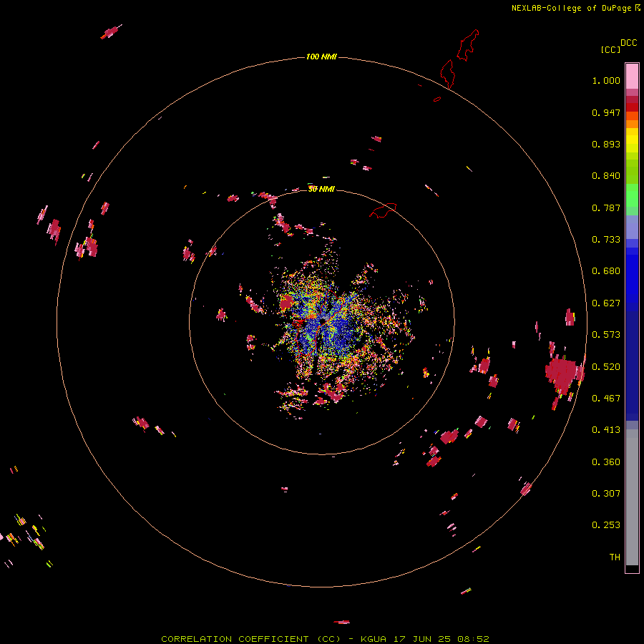Click the topmost red island outline at upper right
Screen dimensions: 644x644
tap(468, 45)
